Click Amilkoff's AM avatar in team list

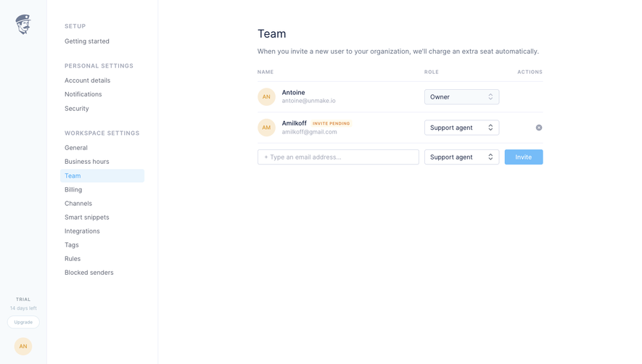[x=266, y=128]
